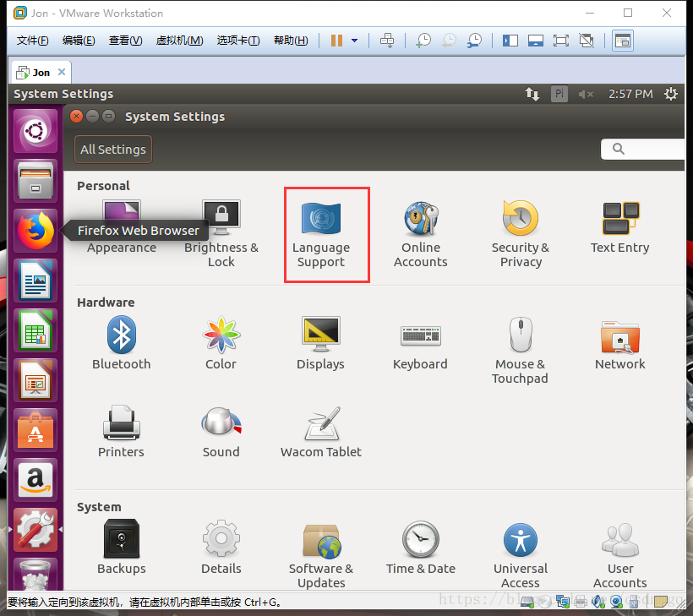693x616 pixels.
Task: Open Wacom Tablet settings
Action: (321, 432)
